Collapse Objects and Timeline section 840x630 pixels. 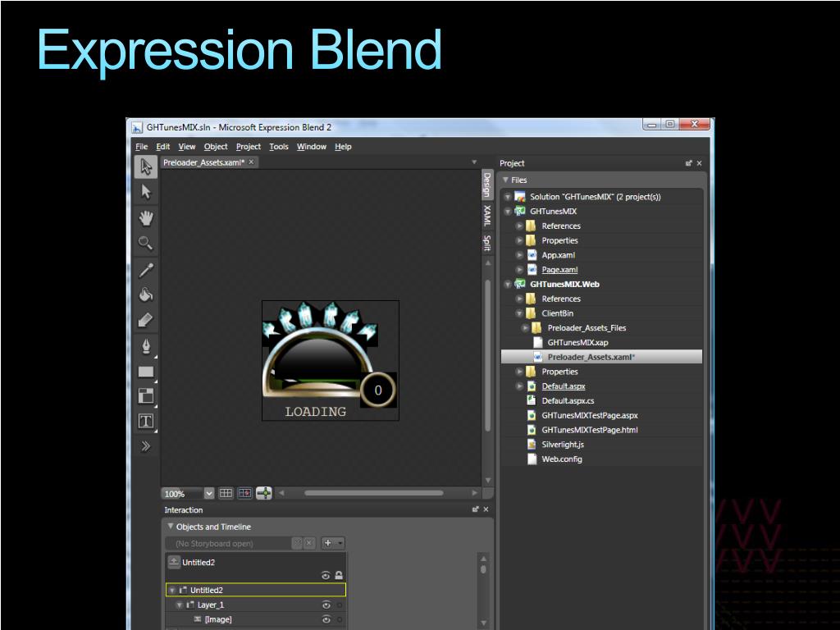point(171,527)
